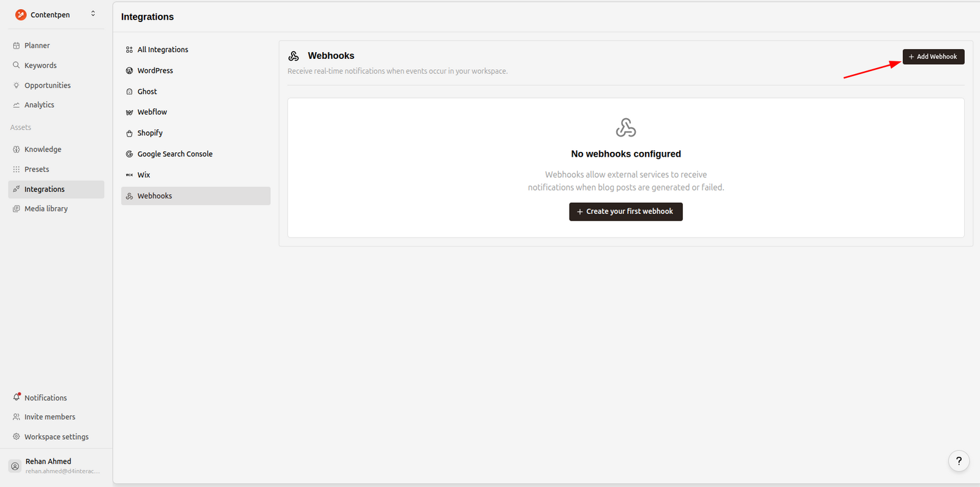Go to Presets in sidebar
The width and height of the screenshot is (980, 487).
[x=36, y=169]
